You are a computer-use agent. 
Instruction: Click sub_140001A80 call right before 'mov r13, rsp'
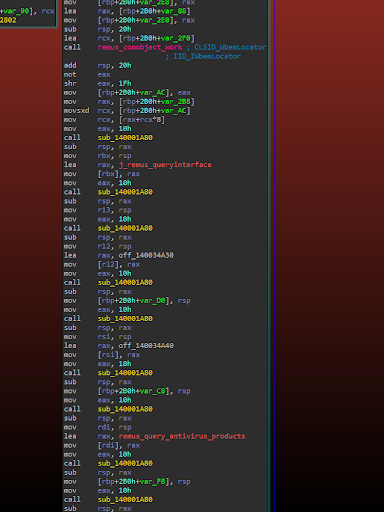125,192
